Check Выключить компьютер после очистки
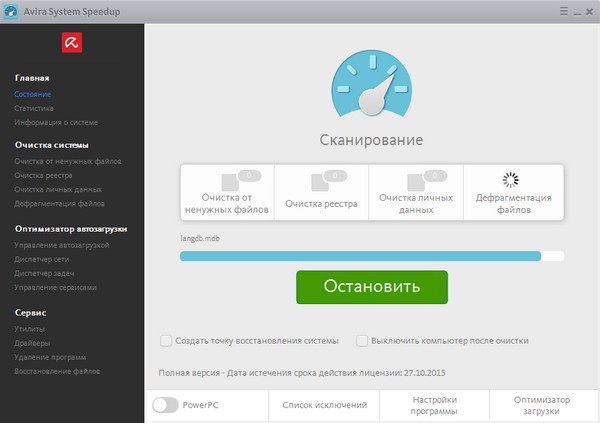This screenshot has height=423, width=600. 362,341
